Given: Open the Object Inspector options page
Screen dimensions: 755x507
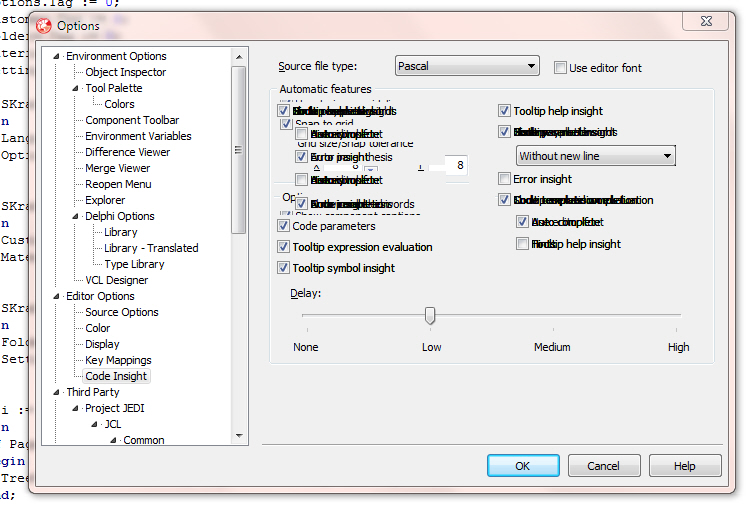Looking at the screenshot, I should pos(125,72).
